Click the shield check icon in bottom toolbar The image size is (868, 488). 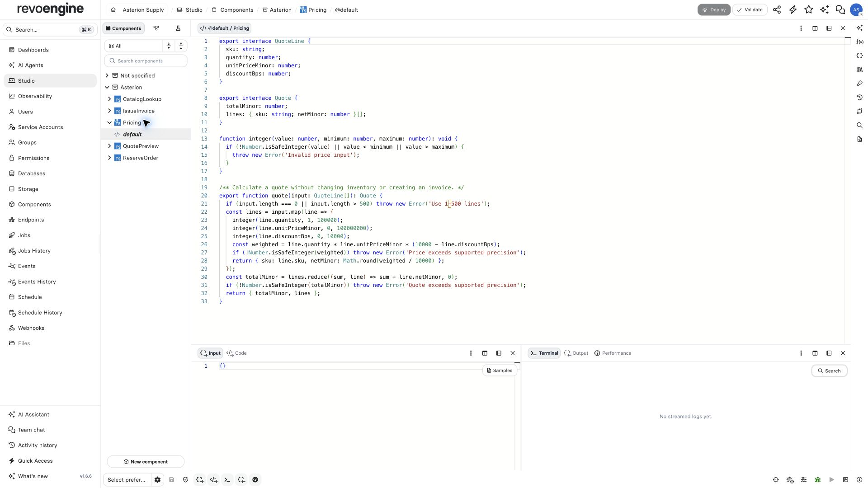tap(185, 480)
